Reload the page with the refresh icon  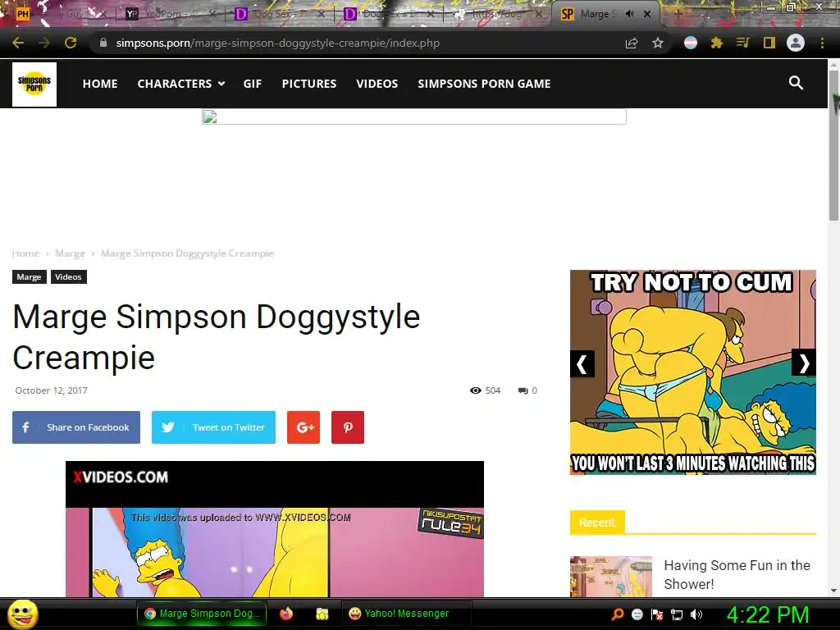coord(71,43)
